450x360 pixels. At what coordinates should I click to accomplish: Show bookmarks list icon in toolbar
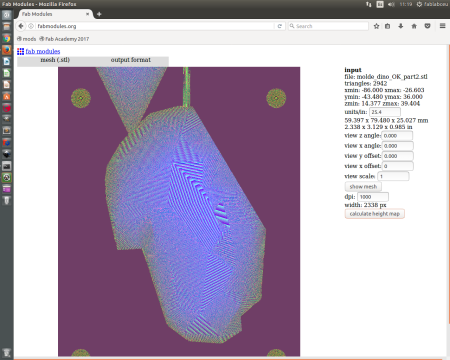pyautogui.click(x=387, y=26)
